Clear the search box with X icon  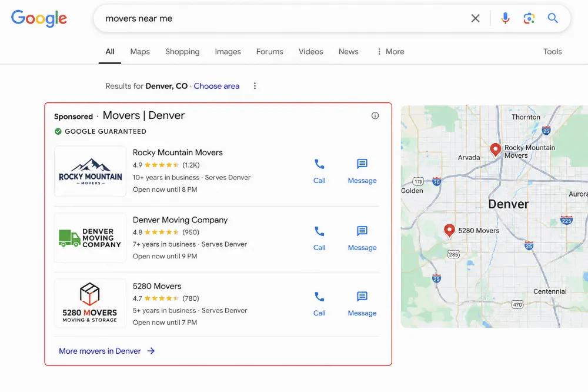coord(475,18)
